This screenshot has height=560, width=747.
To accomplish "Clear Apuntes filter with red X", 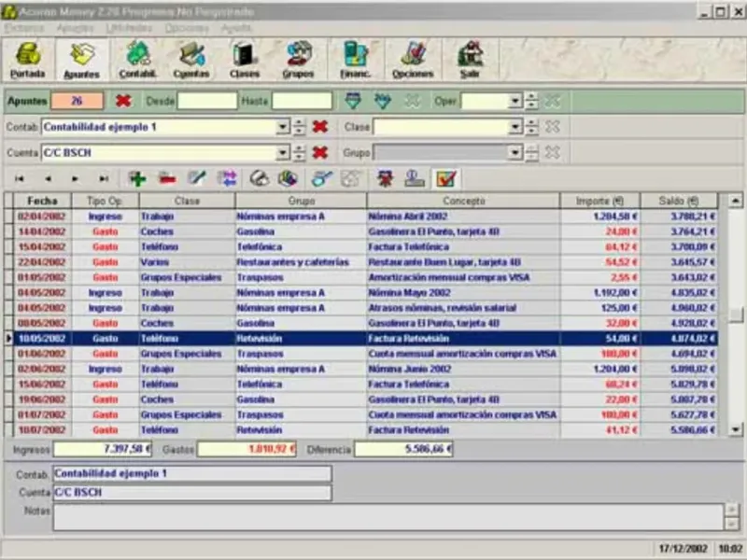I will 123,101.
